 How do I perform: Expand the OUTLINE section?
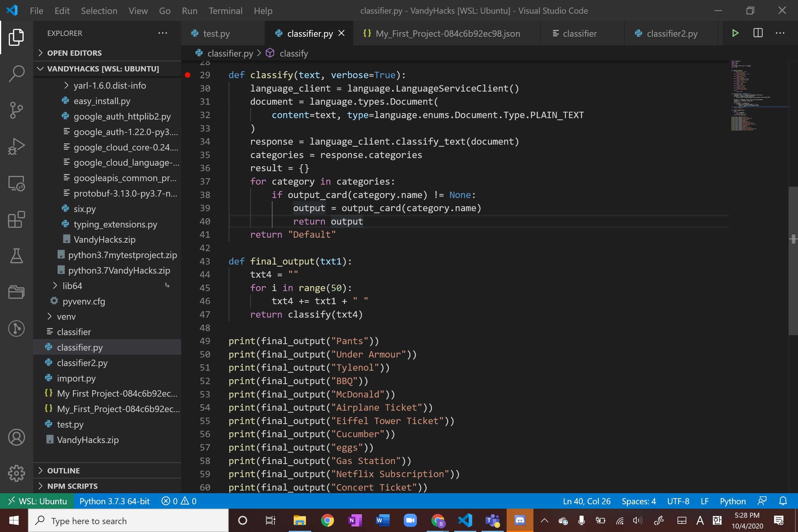pos(64,470)
